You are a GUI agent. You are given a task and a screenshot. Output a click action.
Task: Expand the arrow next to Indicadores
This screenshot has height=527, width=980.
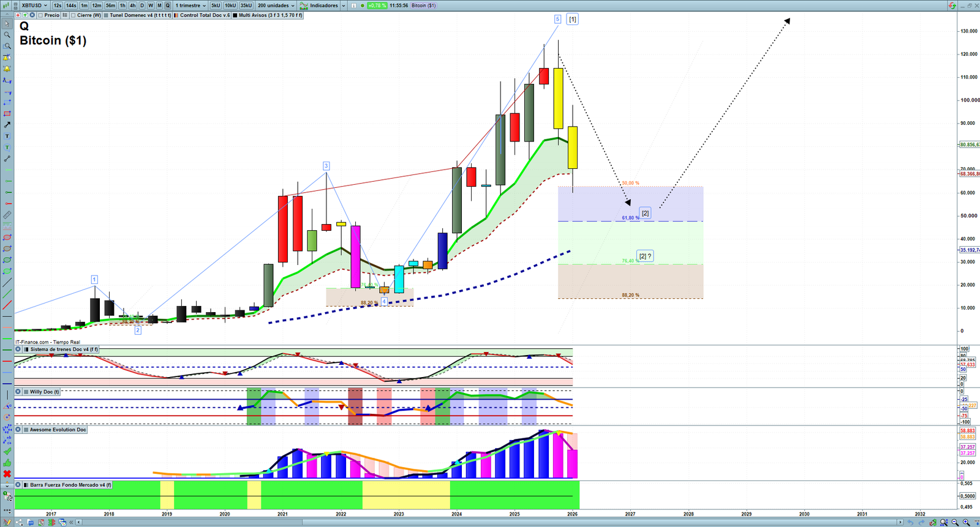click(x=343, y=6)
